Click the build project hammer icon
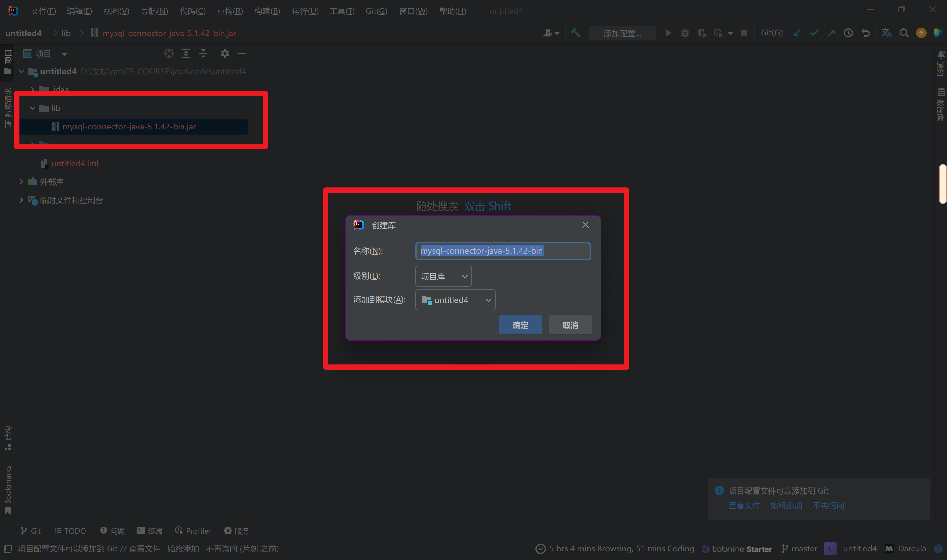947x560 pixels. [x=575, y=33]
